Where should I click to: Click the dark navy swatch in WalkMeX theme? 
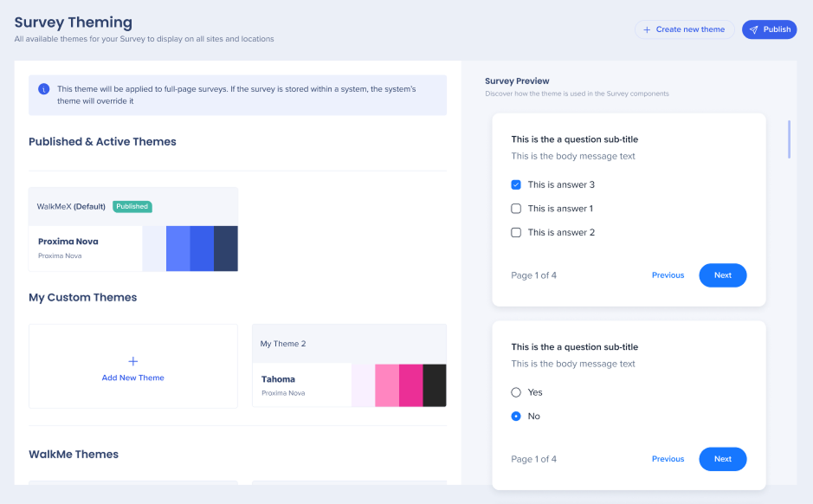(226, 249)
